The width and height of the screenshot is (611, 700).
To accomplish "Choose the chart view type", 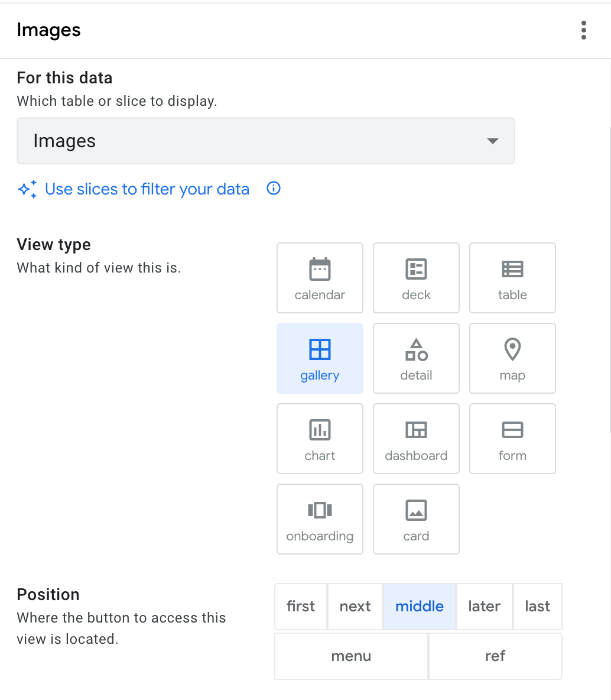I will pyautogui.click(x=320, y=439).
